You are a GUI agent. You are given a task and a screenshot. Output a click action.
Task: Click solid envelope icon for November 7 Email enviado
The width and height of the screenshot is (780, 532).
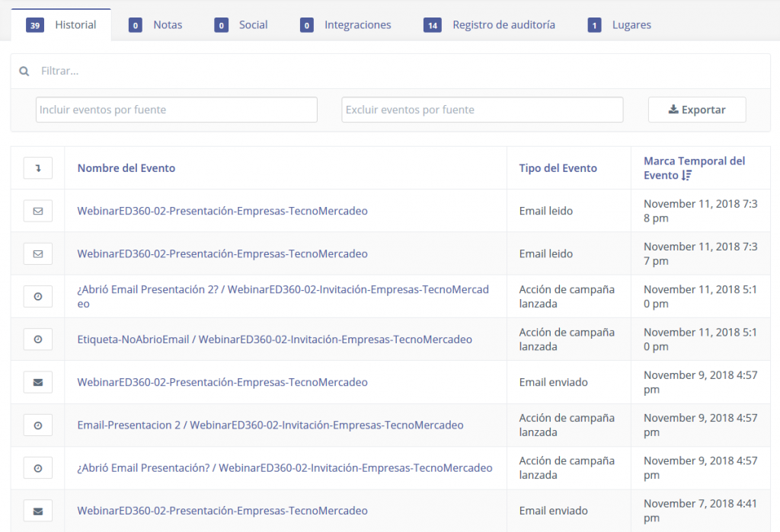click(38, 511)
